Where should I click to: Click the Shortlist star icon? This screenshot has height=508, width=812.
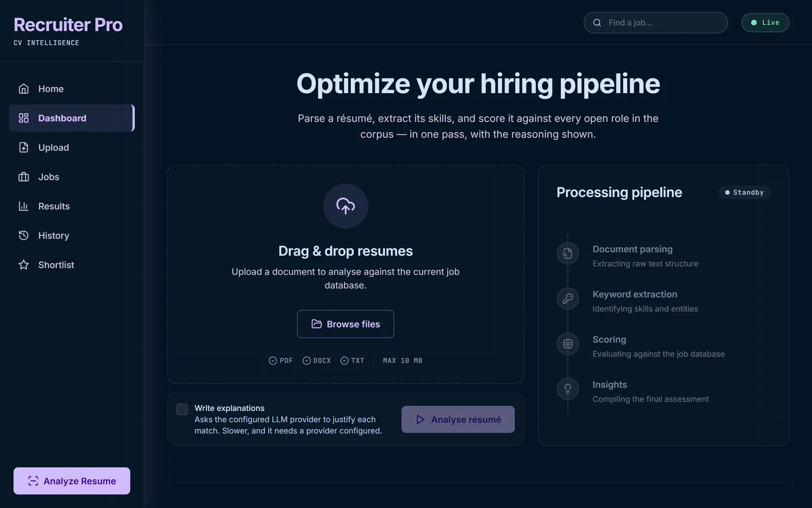pyautogui.click(x=24, y=265)
